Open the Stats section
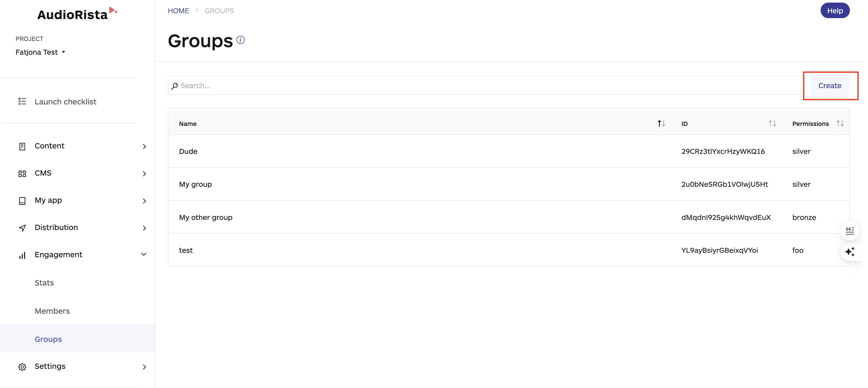The image size is (868, 388). tap(44, 283)
